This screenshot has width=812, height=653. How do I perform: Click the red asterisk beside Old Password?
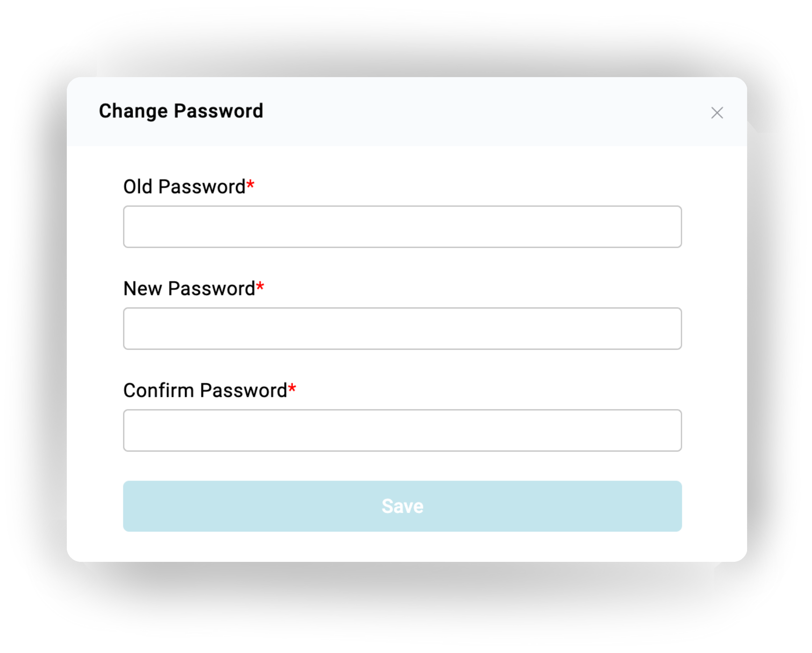[250, 185]
